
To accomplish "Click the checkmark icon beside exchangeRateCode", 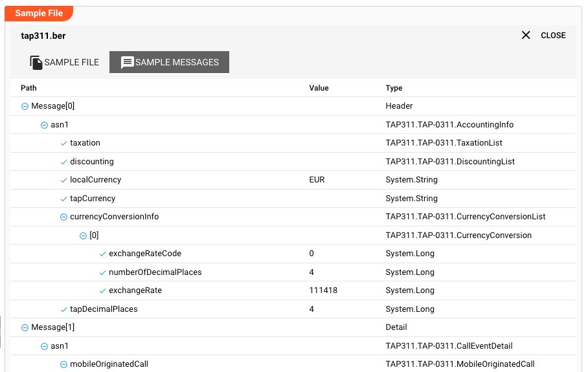I will (102, 254).
